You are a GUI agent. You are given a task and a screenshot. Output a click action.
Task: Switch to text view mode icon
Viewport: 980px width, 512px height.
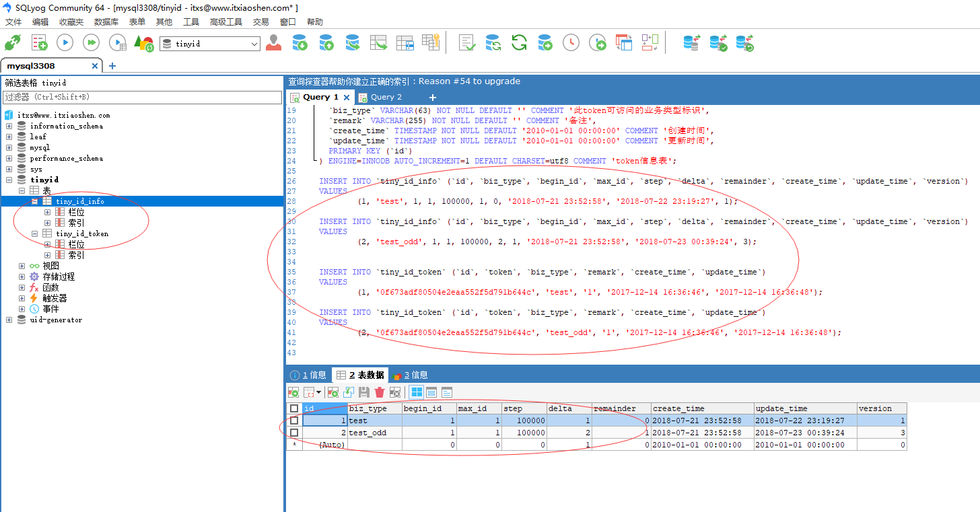(446, 392)
